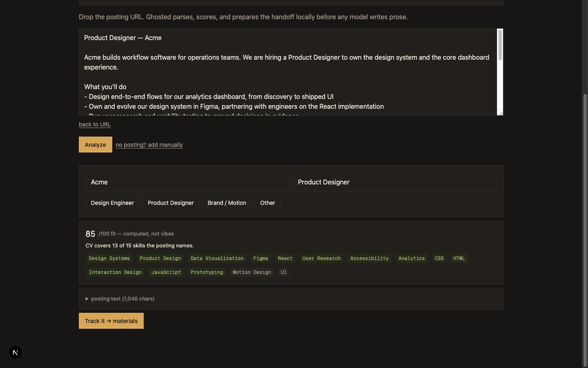
Task: Click the Next.js dev tools badge
Action: [x=16, y=352]
